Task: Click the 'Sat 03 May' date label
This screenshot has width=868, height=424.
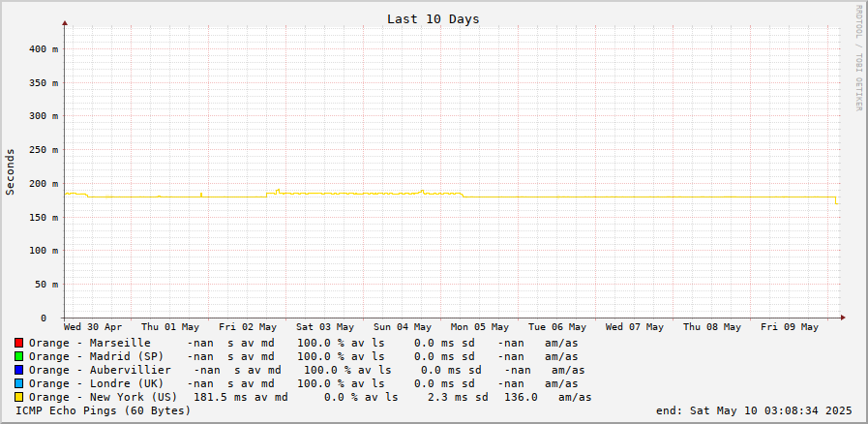Action: [x=325, y=327]
